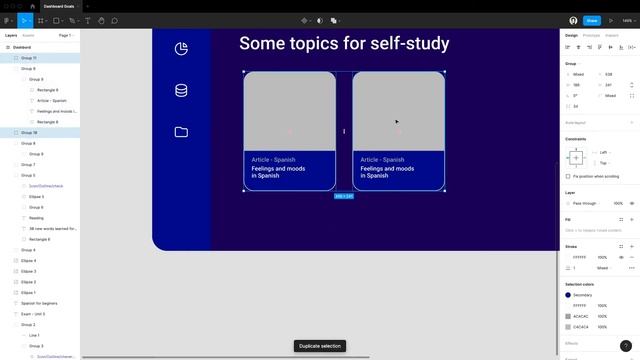The height and width of the screenshot is (360, 640).
Task: Click the ACACAC selection color swatch
Action: [x=568, y=316]
